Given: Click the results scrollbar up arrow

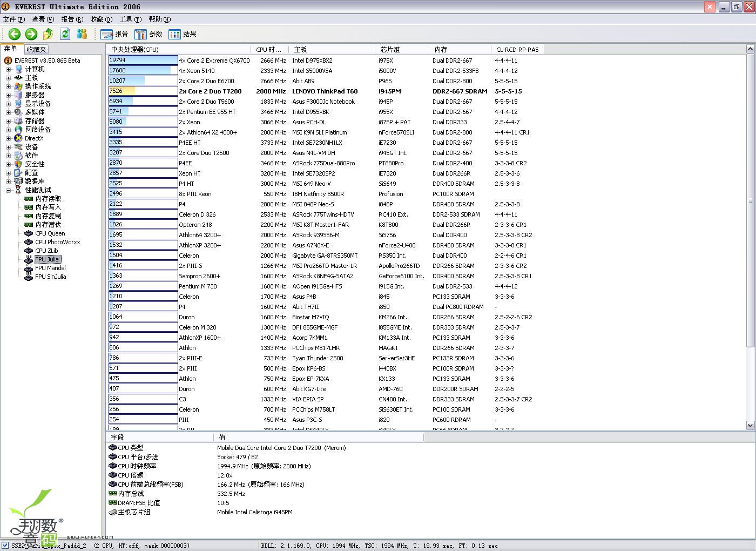Looking at the screenshot, I should point(750,49).
